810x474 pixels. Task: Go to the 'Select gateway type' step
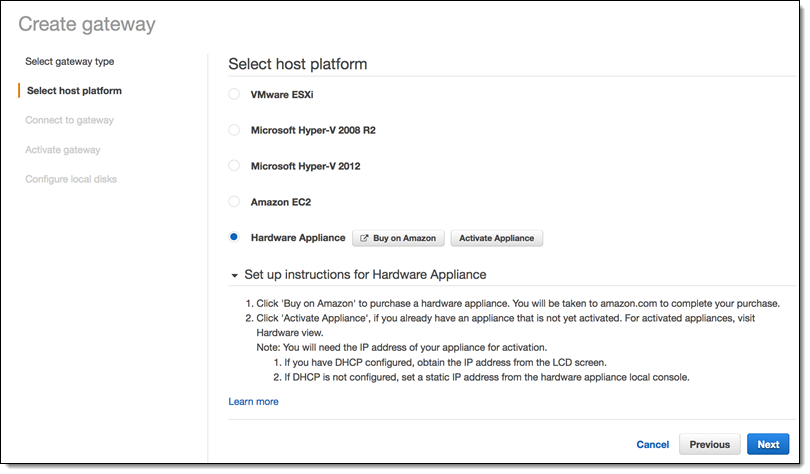(69, 61)
